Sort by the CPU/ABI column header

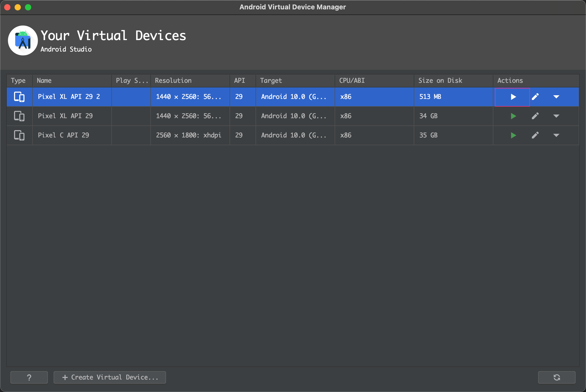[x=374, y=81]
